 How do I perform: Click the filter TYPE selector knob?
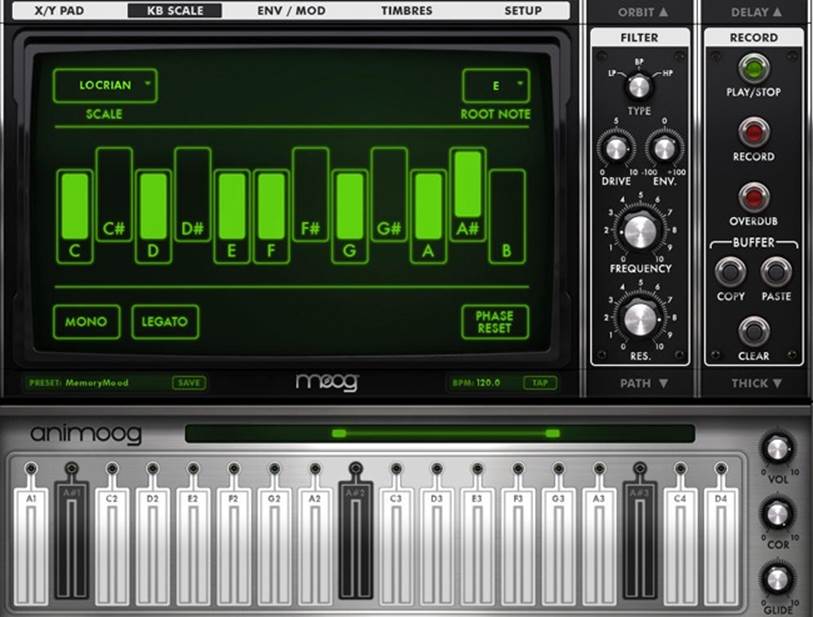click(x=639, y=87)
